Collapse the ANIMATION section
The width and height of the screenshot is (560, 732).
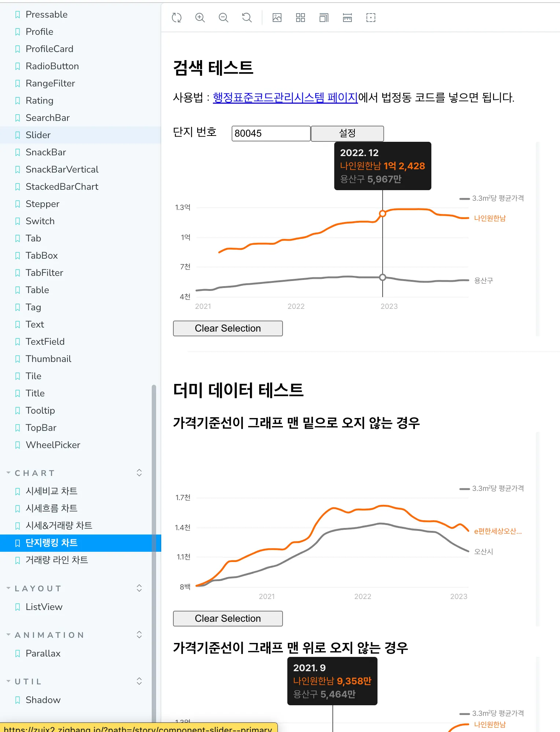[x=46, y=635]
